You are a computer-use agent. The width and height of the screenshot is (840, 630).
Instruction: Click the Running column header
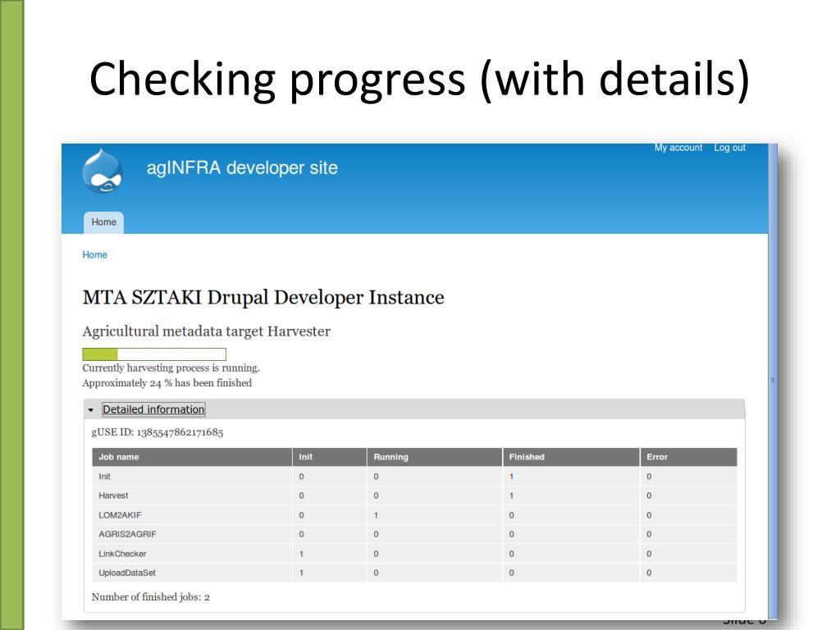(x=435, y=457)
